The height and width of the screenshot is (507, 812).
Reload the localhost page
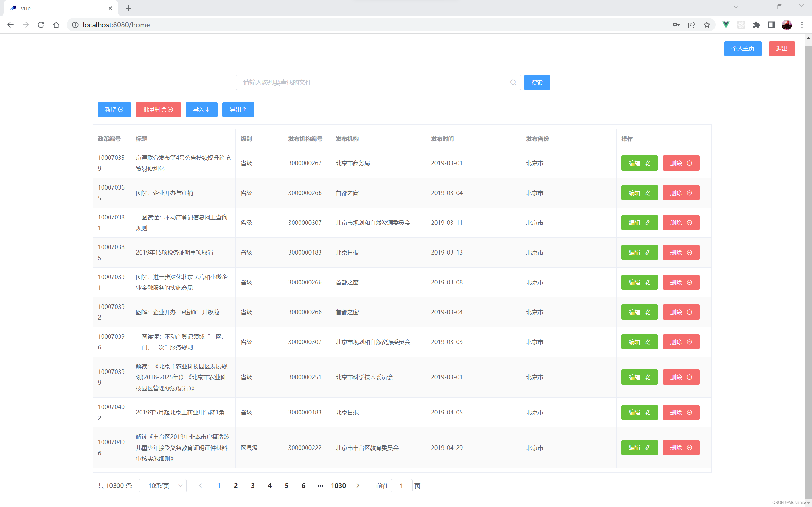(41, 25)
